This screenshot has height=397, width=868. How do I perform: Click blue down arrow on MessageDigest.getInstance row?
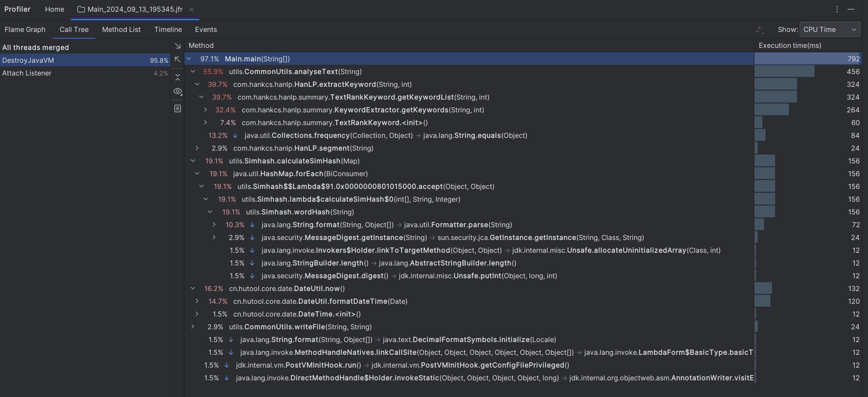click(252, 237)
